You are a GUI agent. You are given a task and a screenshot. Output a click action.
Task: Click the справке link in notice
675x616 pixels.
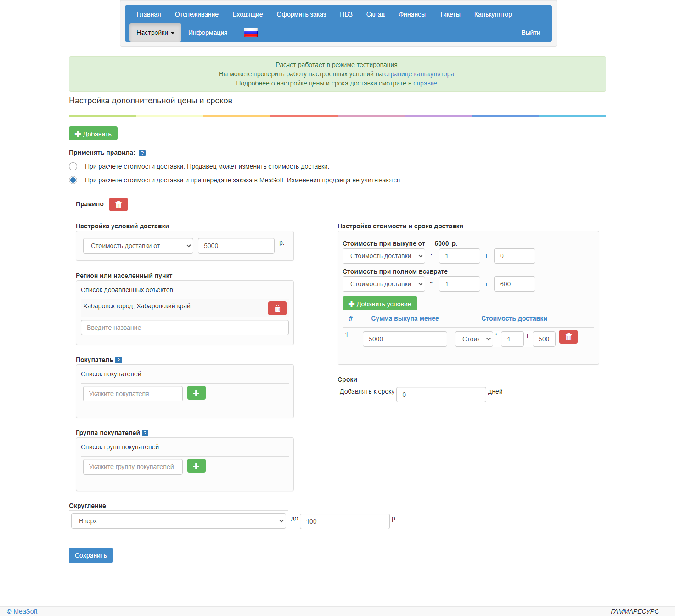pyautogui.click(x=425, y=83)
